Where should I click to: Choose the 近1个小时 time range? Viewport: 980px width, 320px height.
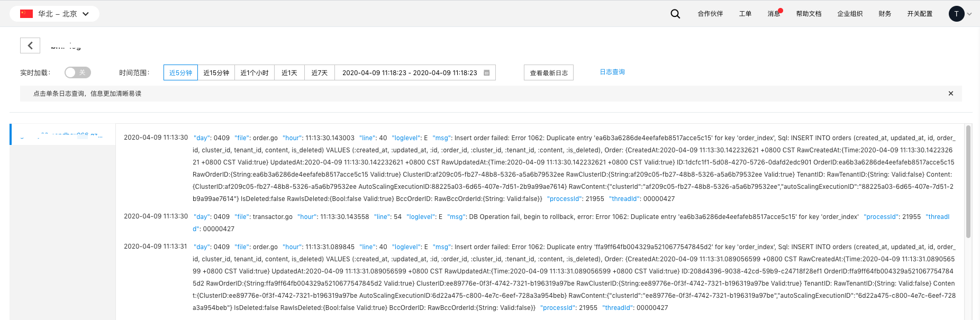[254, 72]
